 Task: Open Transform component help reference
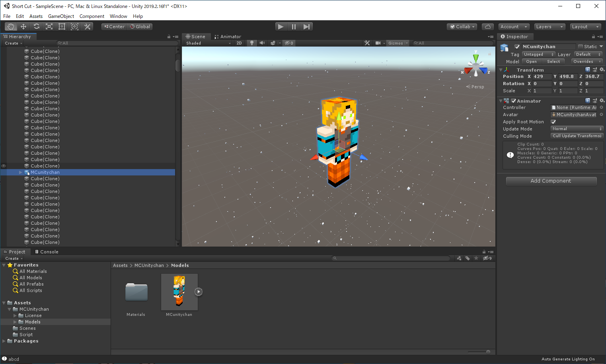click(x=588, y=70)
